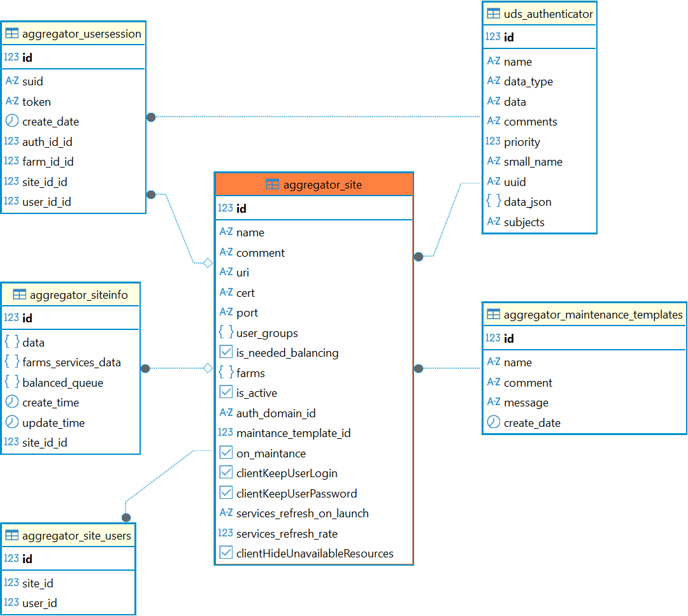Viewport: 688px width, 616px height.
Task: Click the braces icon next to data_json
Action: [x=493, y=202]
